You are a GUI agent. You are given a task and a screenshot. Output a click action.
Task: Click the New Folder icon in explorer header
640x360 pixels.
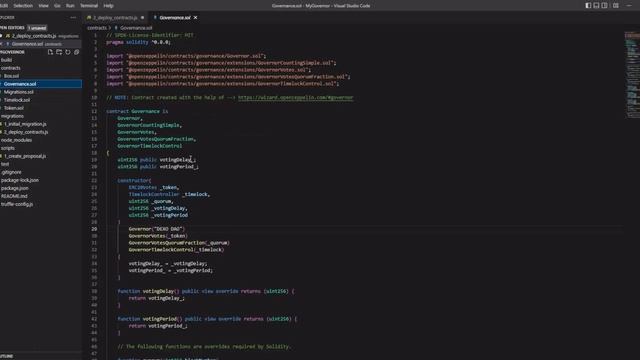(59, 52)
